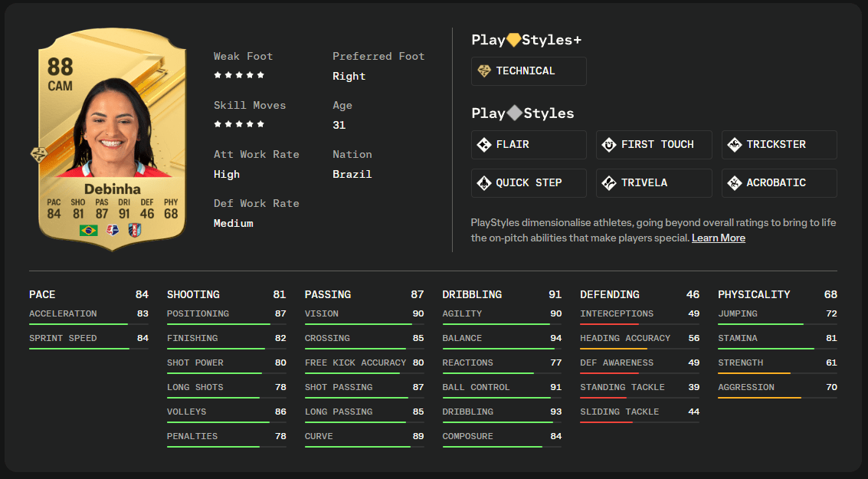Click the Trickster PlayStyle icon
The height and width of the screenshot is (479, 868).
pos(735,145)
